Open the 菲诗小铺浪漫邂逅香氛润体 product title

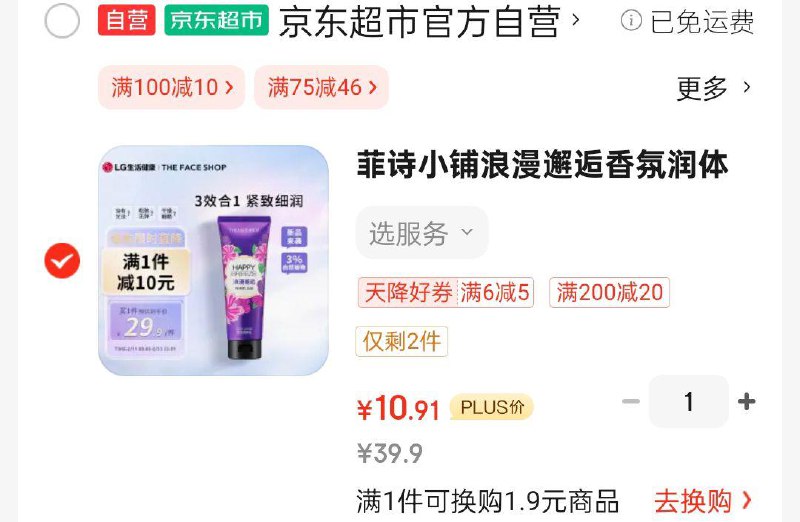click(542, 165)
